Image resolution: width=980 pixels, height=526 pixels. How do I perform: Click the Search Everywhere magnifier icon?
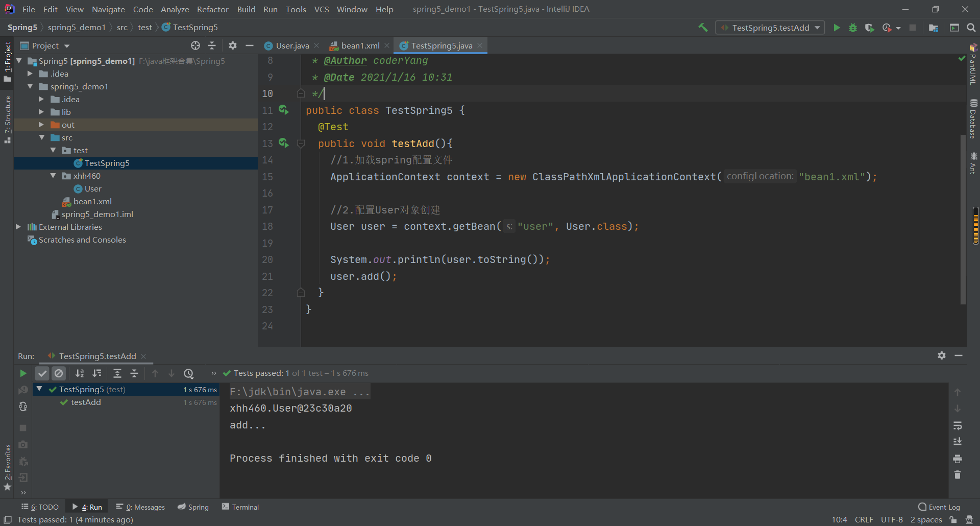(x=971, y=28)
